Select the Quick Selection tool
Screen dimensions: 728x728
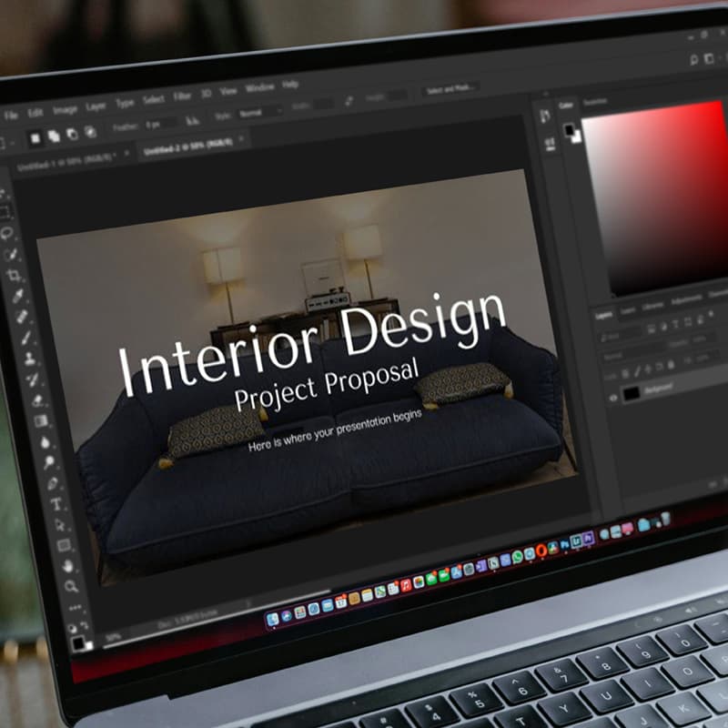pyautogui.click(x=11, y=255)
